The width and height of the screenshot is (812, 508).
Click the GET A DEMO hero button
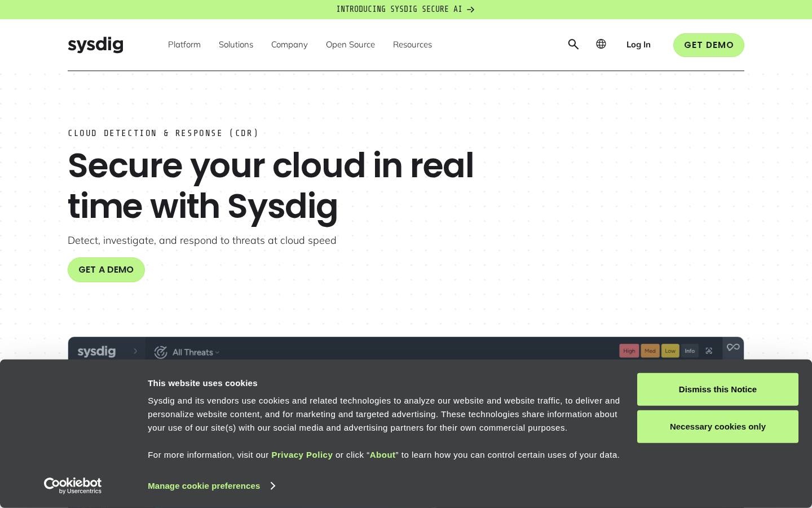click(x=106, y=270)
